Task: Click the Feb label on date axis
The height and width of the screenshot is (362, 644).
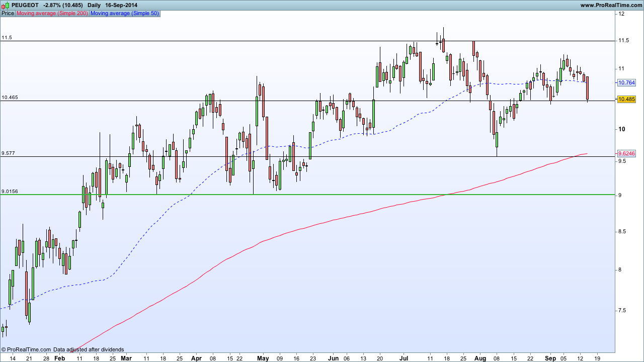Action: pyautogui.click(x=59, y=358)
